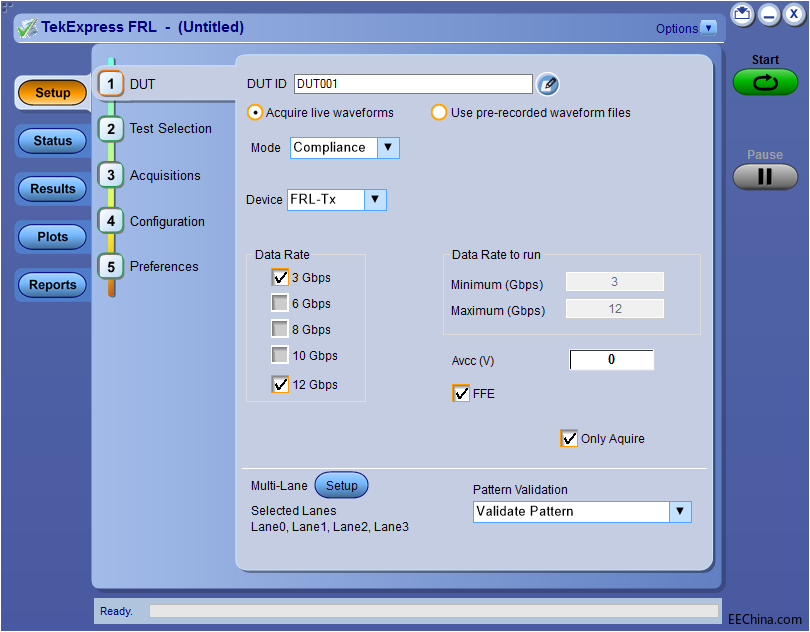Open step 4 number badge

pyautogui.click(x=111, y=221)
